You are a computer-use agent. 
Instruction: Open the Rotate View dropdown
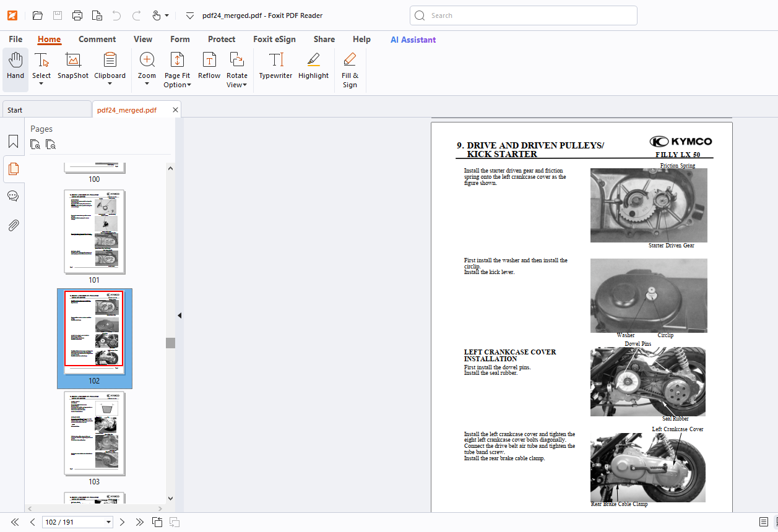pyautogui.click(x=236, y=70)
